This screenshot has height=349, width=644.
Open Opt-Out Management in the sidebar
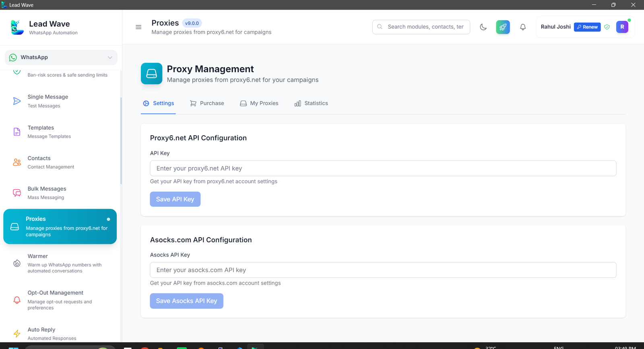[x=60, y=300]
